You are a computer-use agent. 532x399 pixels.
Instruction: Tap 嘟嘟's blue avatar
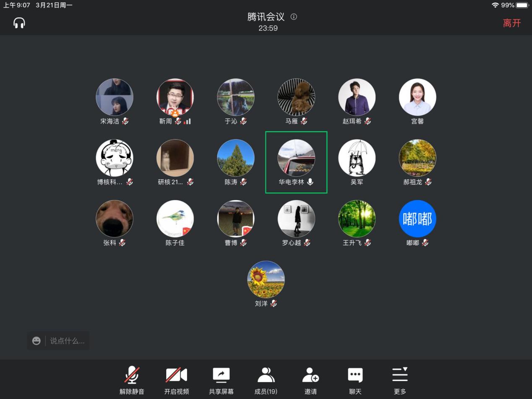[x=417, y=218]
